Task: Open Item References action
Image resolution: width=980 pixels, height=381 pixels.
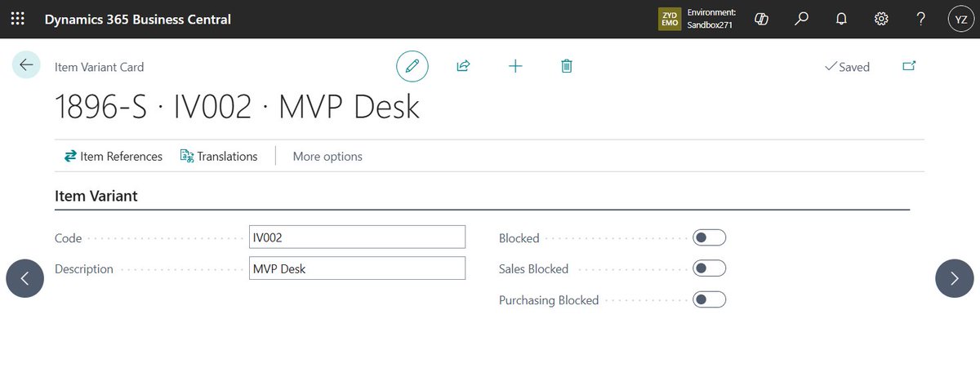Action: click(x=114, y=156)
